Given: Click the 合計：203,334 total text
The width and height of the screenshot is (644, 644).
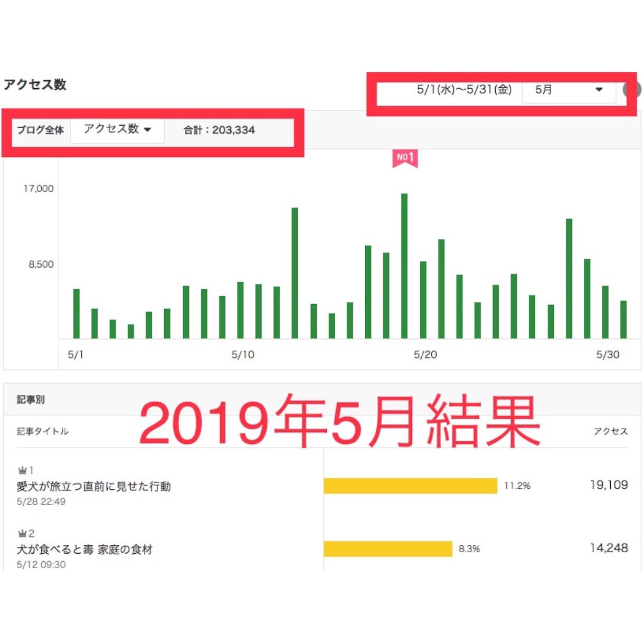Looking at the screenshot, I should click(219, 130).
